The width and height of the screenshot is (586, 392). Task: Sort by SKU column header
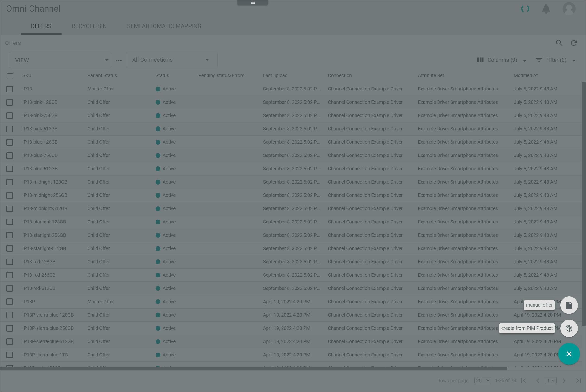point(27,75)
